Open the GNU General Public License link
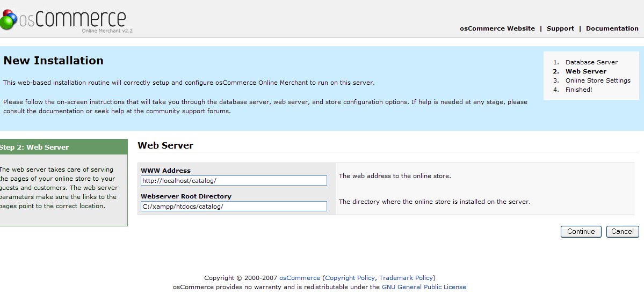 [x=424, y=287]
